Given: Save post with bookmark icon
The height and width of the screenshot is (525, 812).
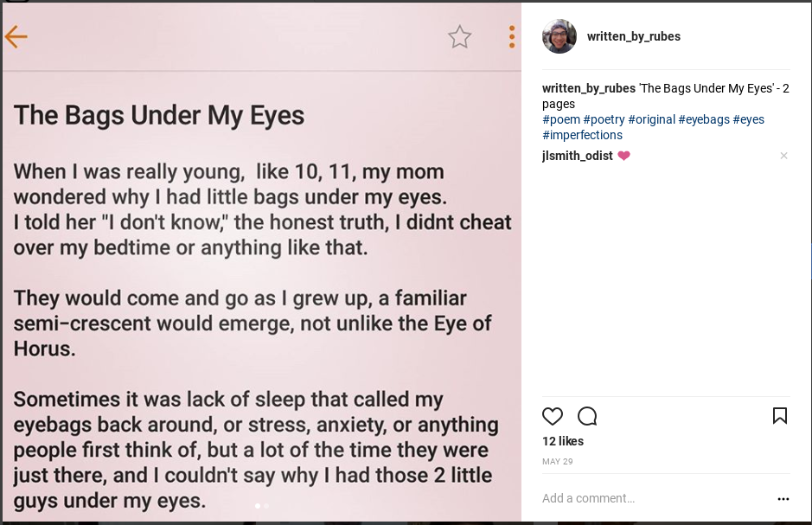Looking at the screenshot, I should 779,416.
